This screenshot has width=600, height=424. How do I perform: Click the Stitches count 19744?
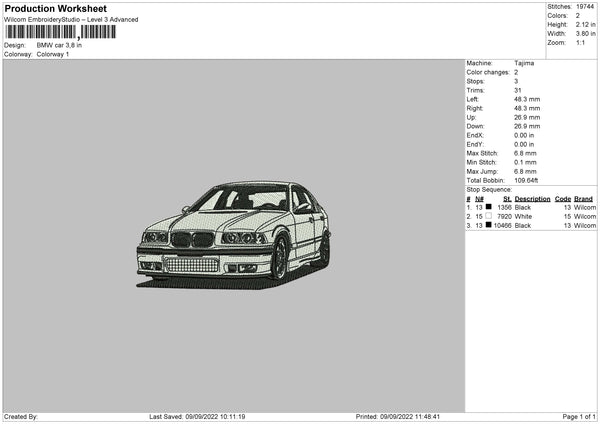point(584,7)
